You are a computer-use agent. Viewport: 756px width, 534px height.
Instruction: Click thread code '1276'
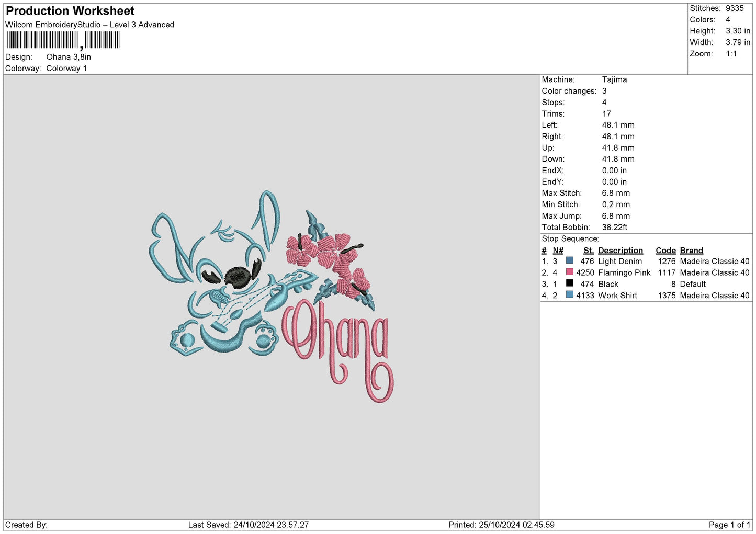pos(667,261)
